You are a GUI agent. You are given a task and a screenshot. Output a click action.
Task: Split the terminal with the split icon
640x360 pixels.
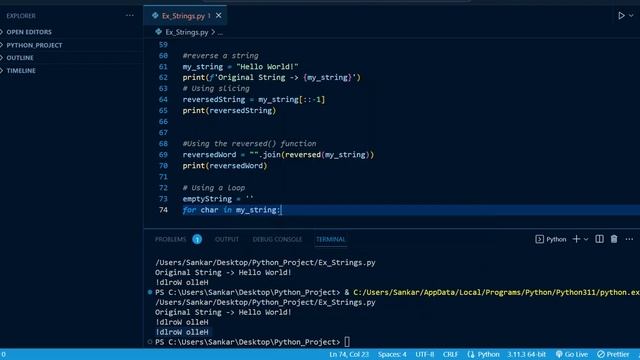point(599,239)
